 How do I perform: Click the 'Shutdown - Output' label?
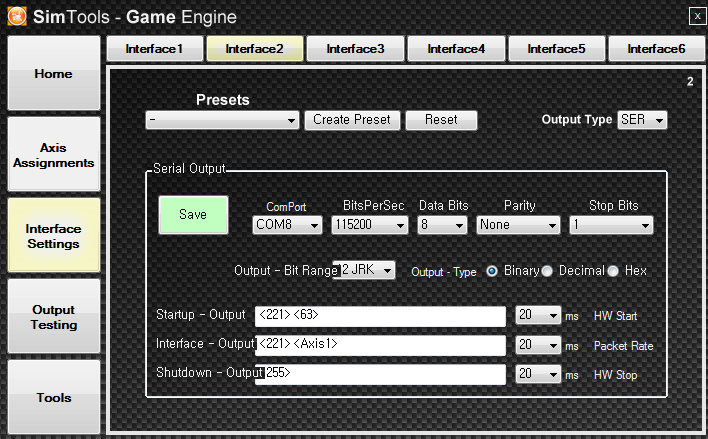pos(210,373)
